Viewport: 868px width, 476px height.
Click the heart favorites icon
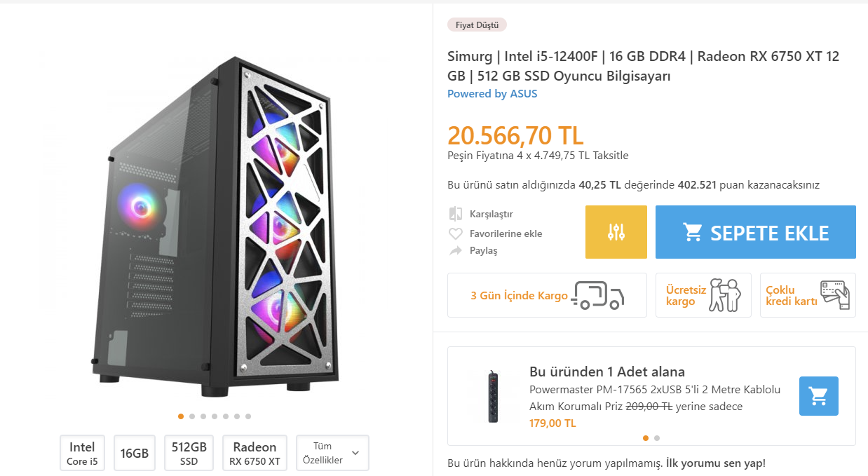click(456, 233)
